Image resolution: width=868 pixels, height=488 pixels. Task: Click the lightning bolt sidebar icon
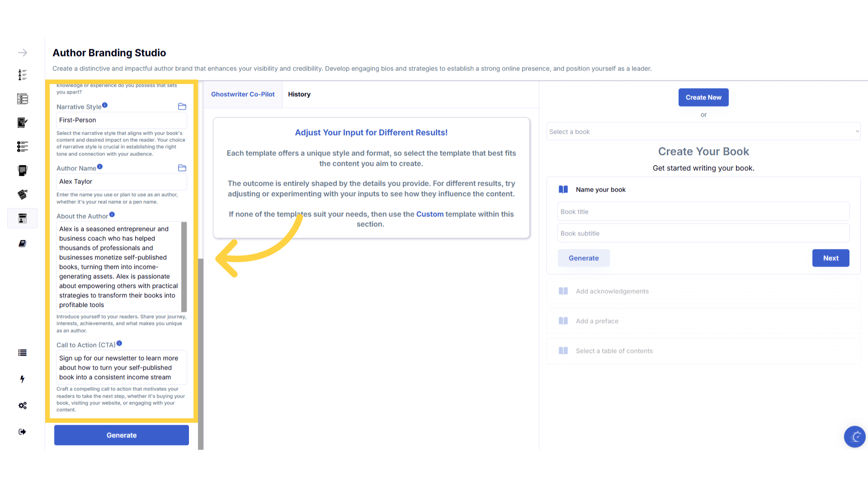click(22, 379)
